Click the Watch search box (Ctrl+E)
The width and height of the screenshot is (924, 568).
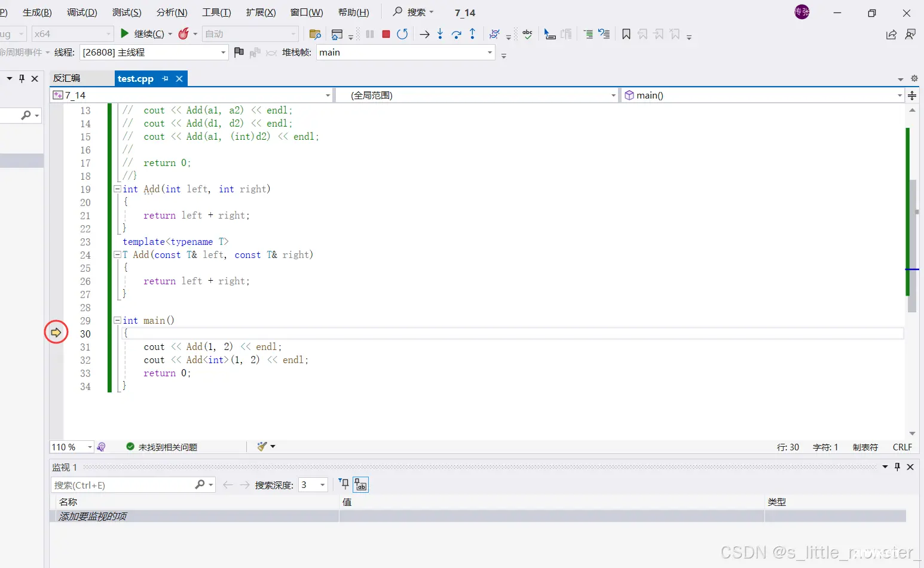(x=133, y=484)
